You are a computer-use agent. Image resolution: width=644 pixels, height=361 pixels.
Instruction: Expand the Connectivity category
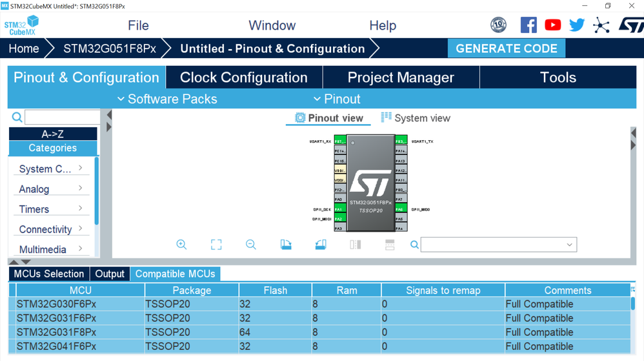click(x=51, y=229)
